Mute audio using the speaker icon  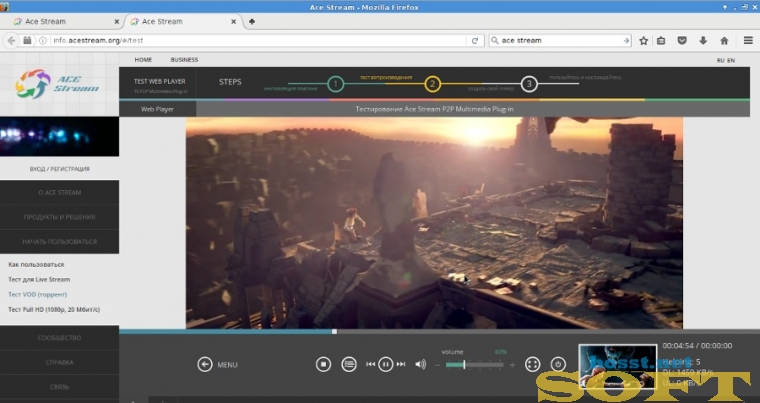point(420,364)
